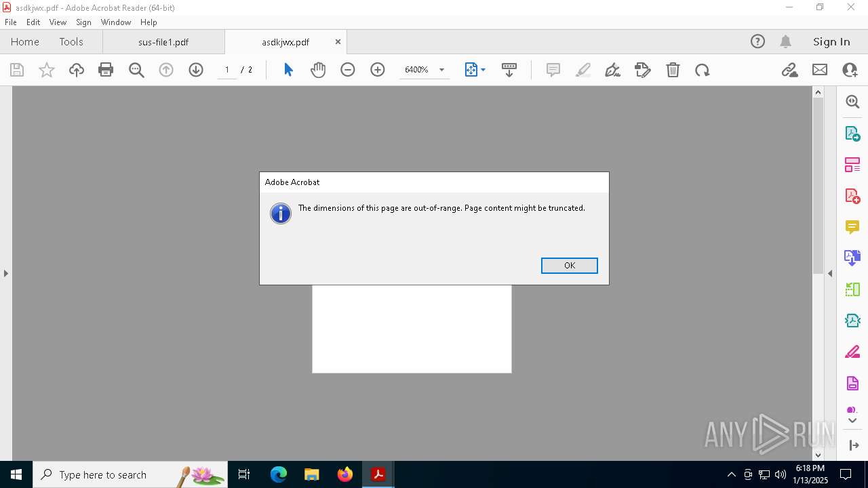Click the taskbar search box

tap(130, 474)
